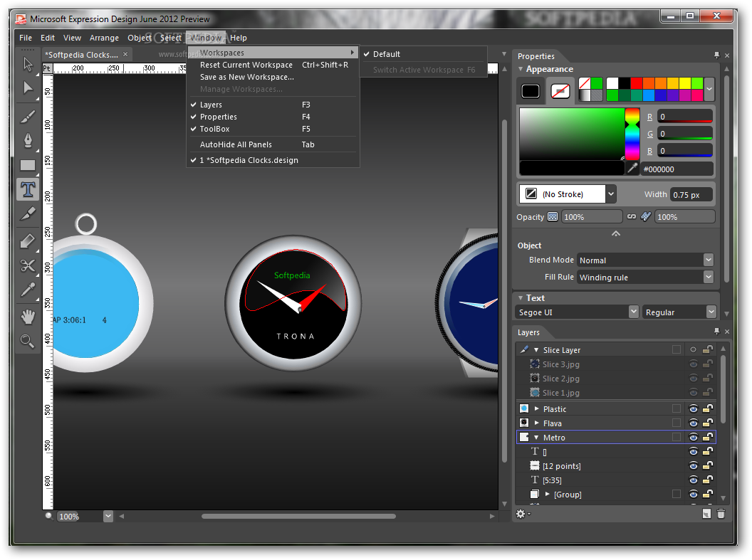Viewport: 752px width, 560px height.
Task: Pick color with the eyedropper beside hex field
Action: [x=632, y=168]
